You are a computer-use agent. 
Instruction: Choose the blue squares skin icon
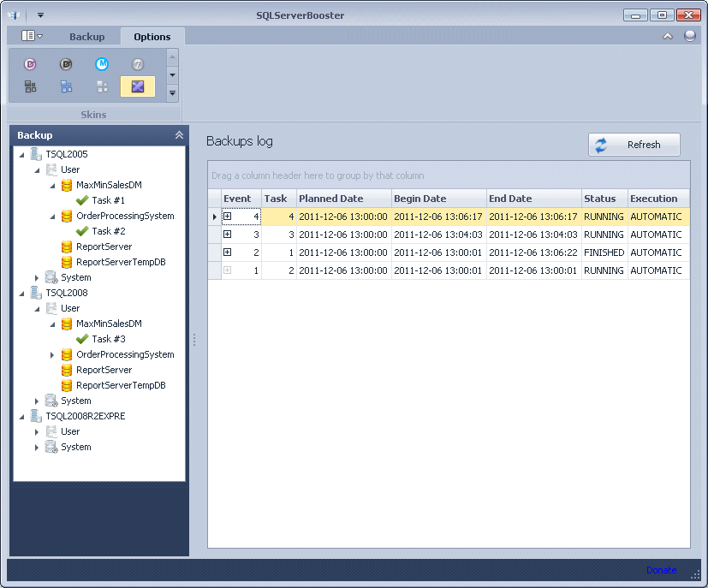[x=67, y=86]
